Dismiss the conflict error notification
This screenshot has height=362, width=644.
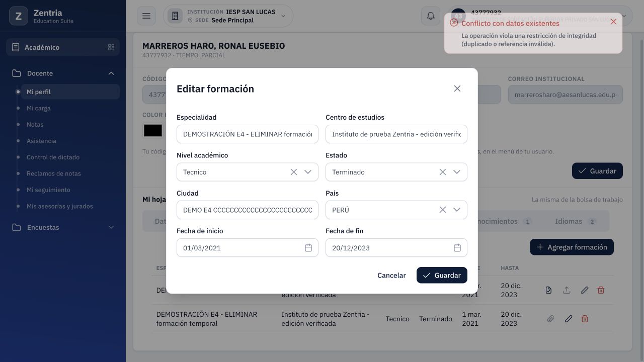pos(613,22)
